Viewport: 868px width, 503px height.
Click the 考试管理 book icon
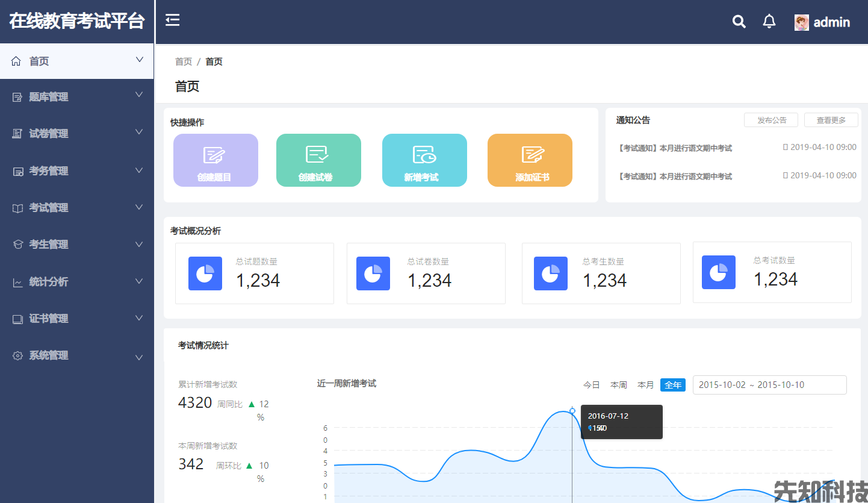[x=17, y=208]
